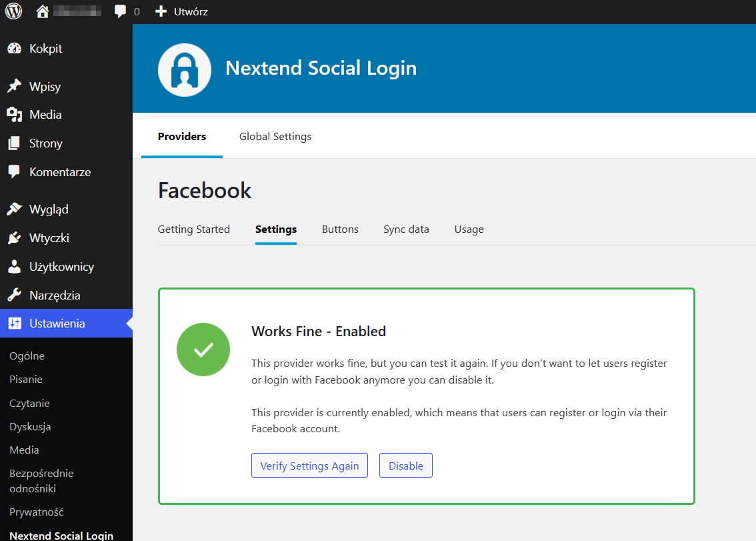
Task: Open Kokpit in the sidebar
Action: coord(46,48)
